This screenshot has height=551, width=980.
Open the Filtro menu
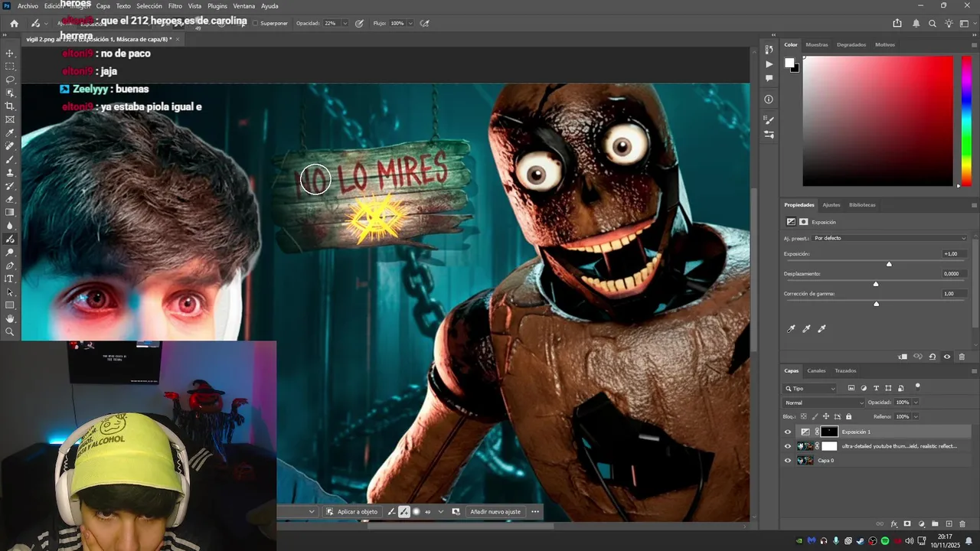pyautogui.click(x=175, y=6)
